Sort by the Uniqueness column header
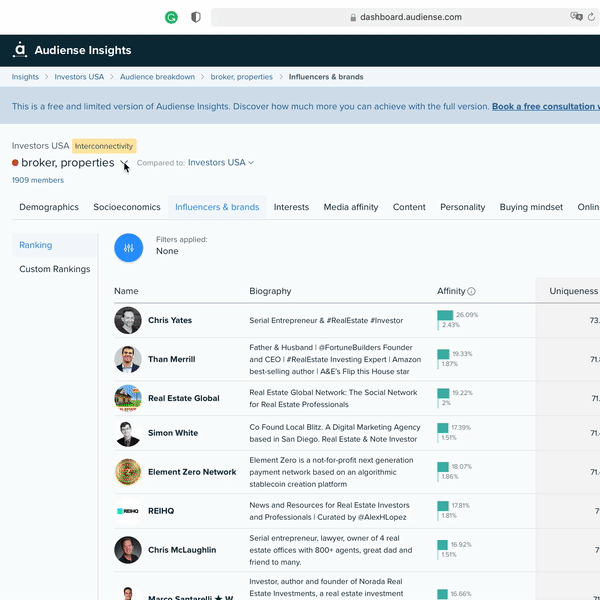The image size is (600, 600). pos(574,291)
